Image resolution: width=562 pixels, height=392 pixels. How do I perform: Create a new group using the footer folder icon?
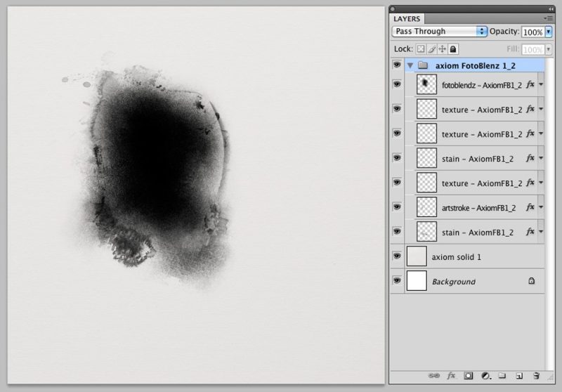pos(502,376)
